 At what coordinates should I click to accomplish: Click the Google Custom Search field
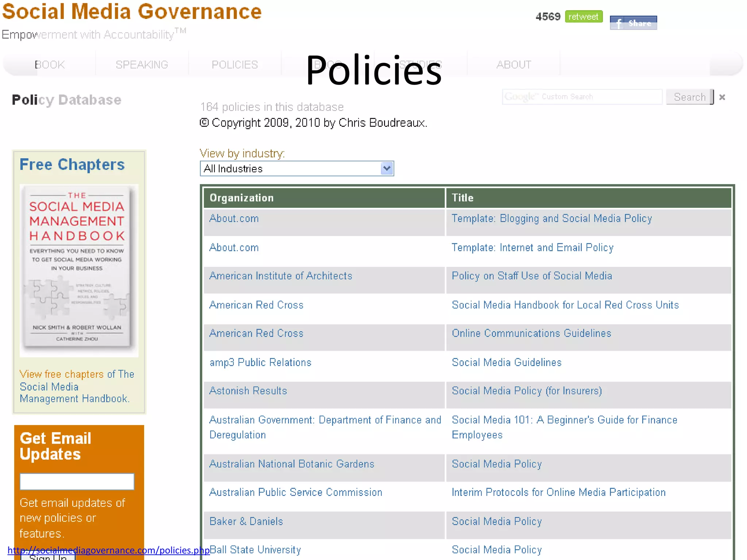[582, 97]
